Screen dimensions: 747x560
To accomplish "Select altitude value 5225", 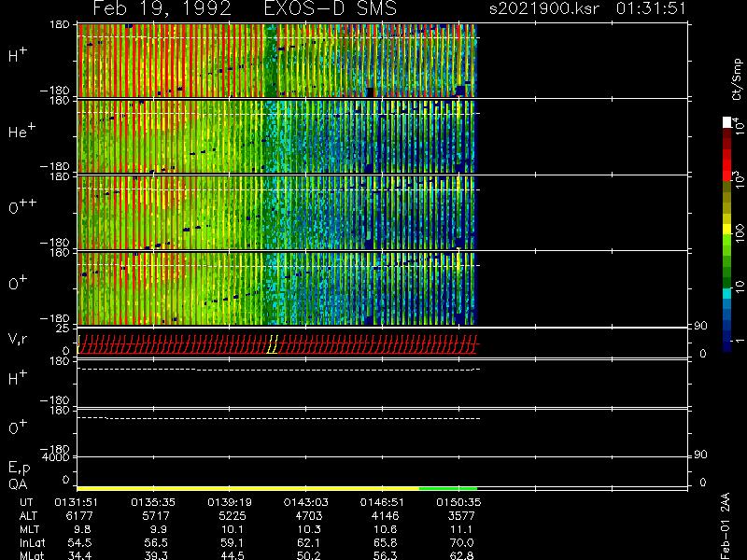I will tap(232, 516).
